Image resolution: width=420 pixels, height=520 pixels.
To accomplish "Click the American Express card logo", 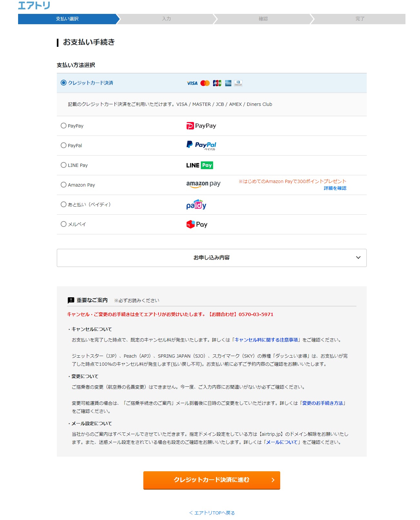I will (228, 83).
